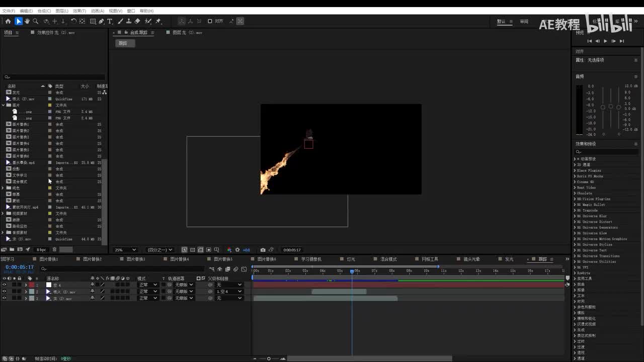Select the Pen tool

tap(102, 21)
